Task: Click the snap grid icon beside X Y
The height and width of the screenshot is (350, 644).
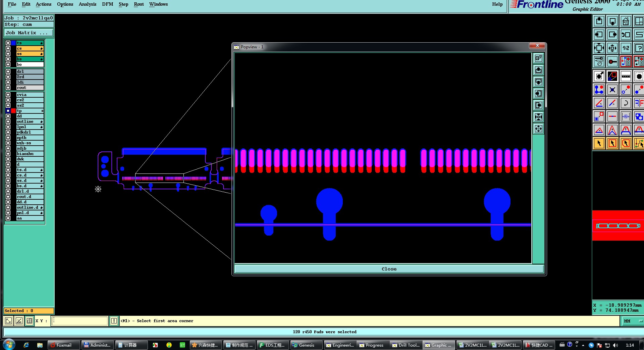Action: pos(30,321)
